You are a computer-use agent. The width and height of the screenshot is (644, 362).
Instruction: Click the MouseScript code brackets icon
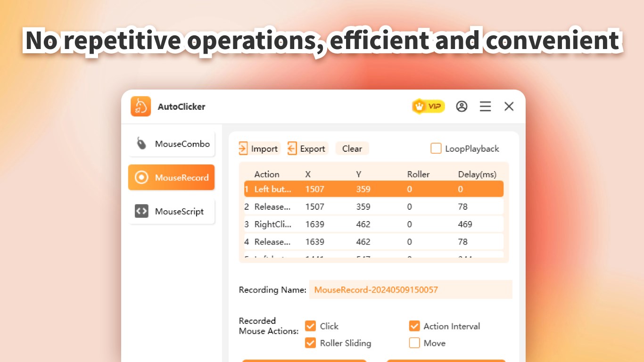coord(141,211)
